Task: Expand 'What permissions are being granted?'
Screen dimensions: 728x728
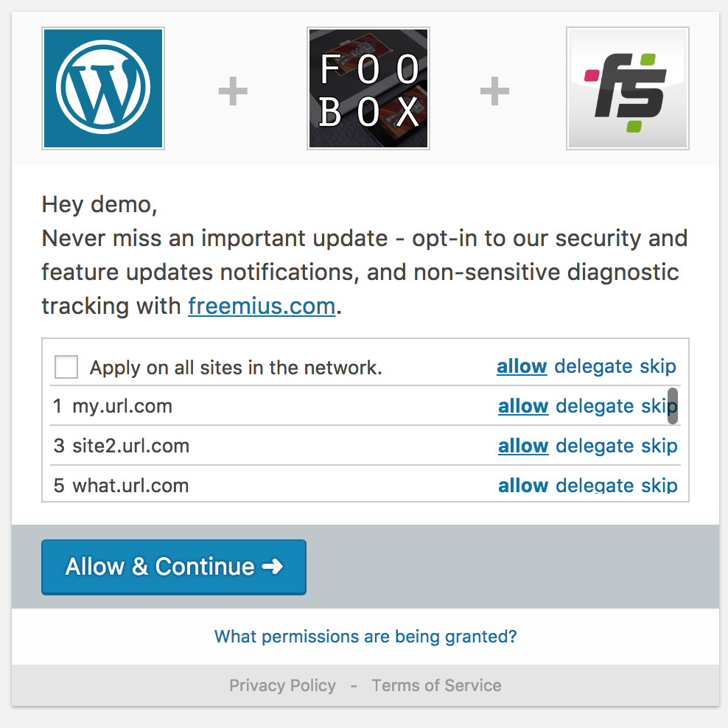Action: [365, 636]
